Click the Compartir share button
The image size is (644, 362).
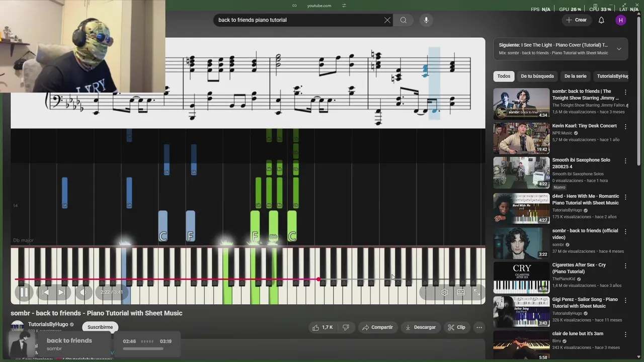click(377, 327)
